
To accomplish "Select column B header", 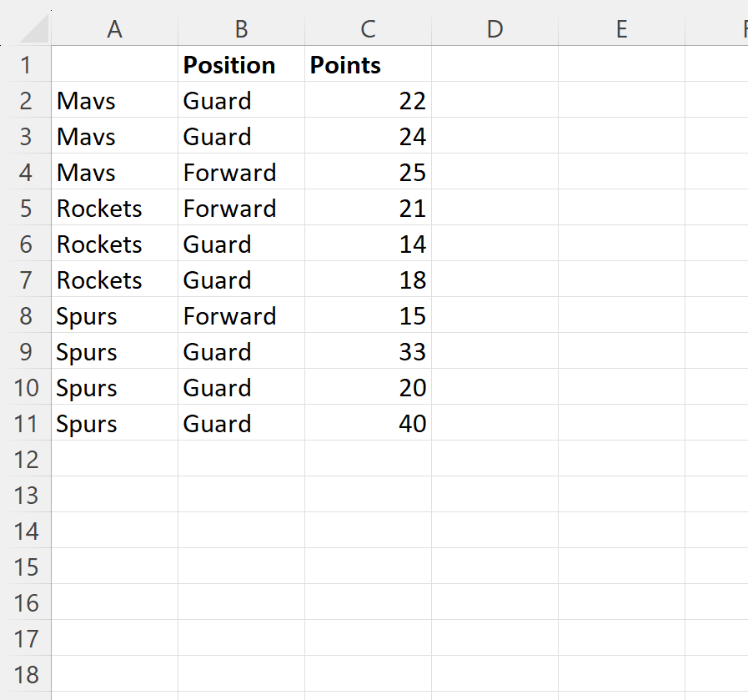I will (241, 29).
